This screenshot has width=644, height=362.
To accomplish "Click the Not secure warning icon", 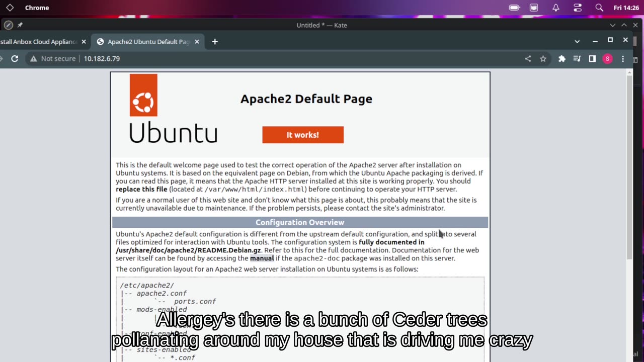I will click(34, 59).
